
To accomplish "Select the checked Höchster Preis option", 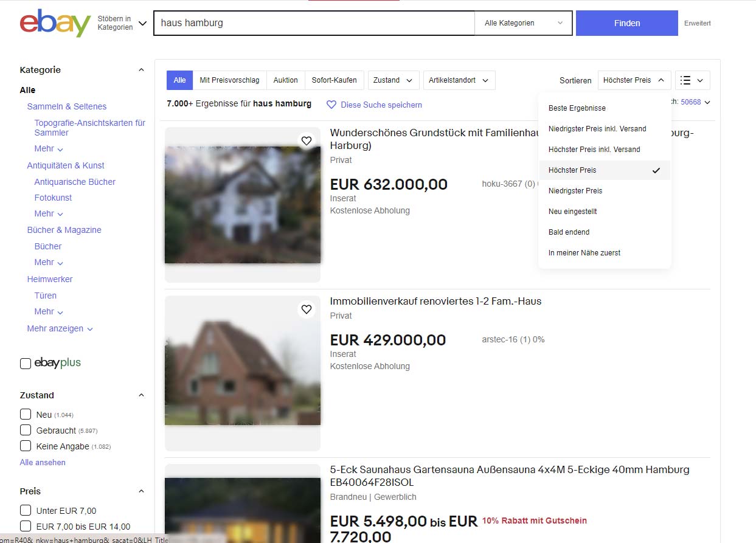I will 605,170.
